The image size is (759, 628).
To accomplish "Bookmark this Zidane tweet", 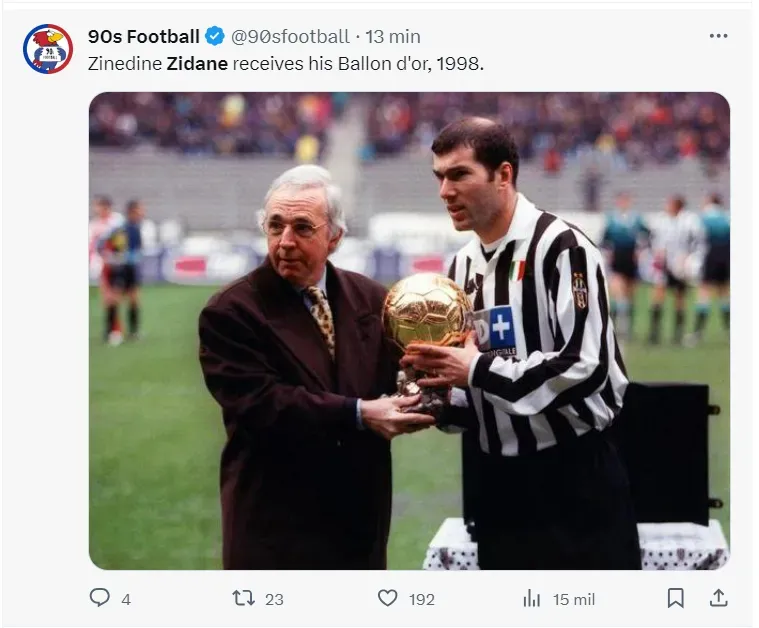I will pos(676,598).
